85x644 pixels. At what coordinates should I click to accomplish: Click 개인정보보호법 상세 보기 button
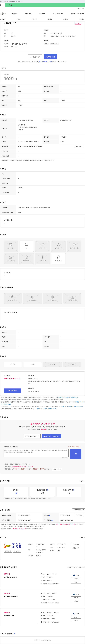tap(32, 436)
